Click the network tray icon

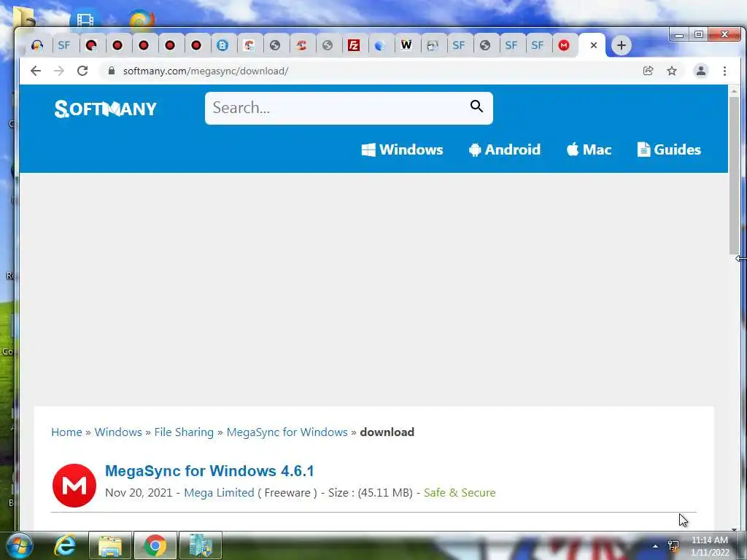click(x=673, y=545)
